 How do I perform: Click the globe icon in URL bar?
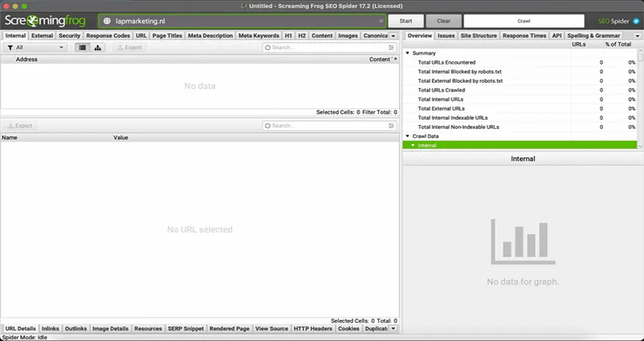(107, 21)
